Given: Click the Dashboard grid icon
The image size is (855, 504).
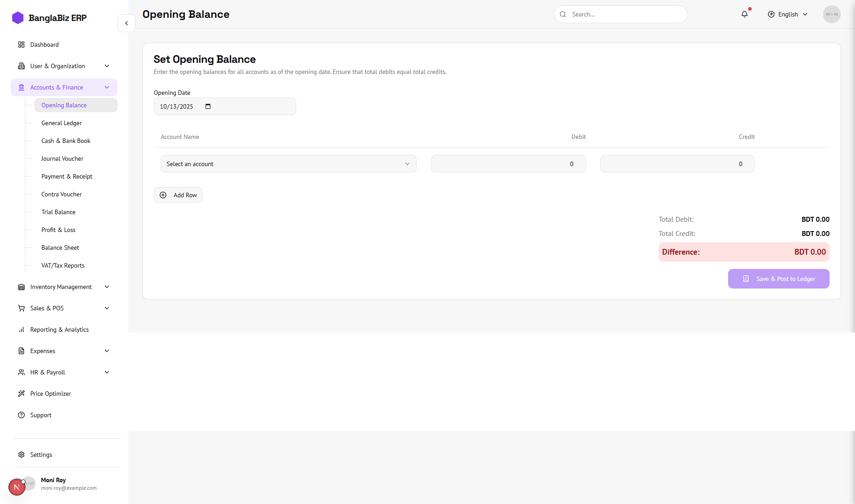Looking at the screenshot, I should pyautogui.click(x=21, y=45).
